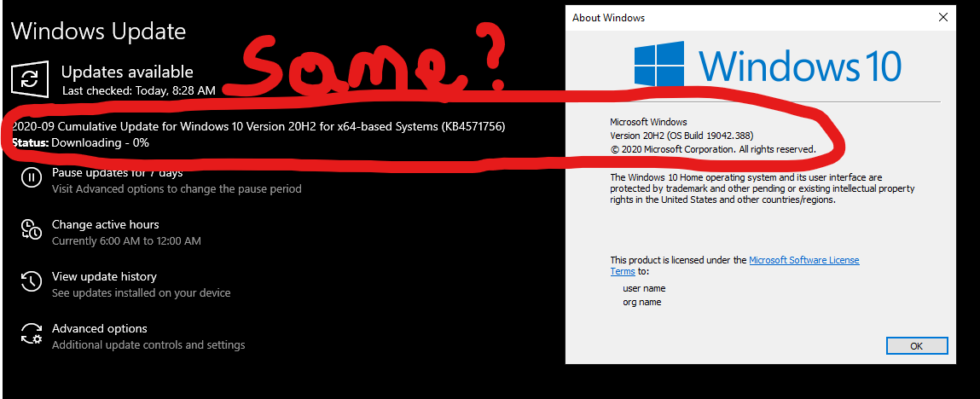The width and height of the screenshot is (980, 399).
Task: Click 'Visit Advanced options to change the pause period'
Action: [177, 188]
